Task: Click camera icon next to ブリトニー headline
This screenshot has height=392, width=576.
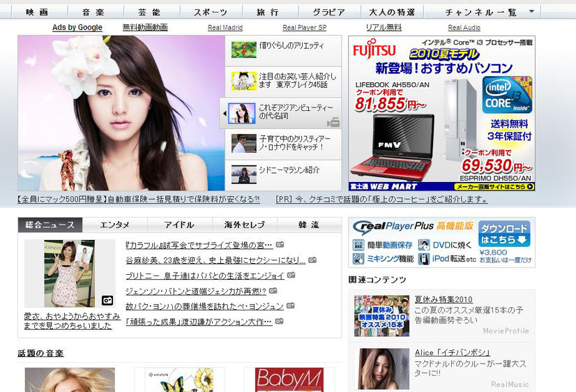Action: click(x=291, y=275)
